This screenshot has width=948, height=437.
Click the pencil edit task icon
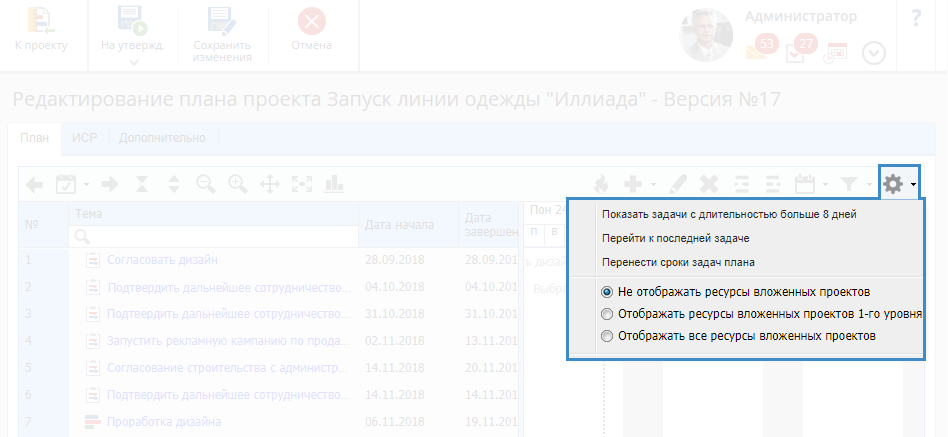tap(677, 184)
